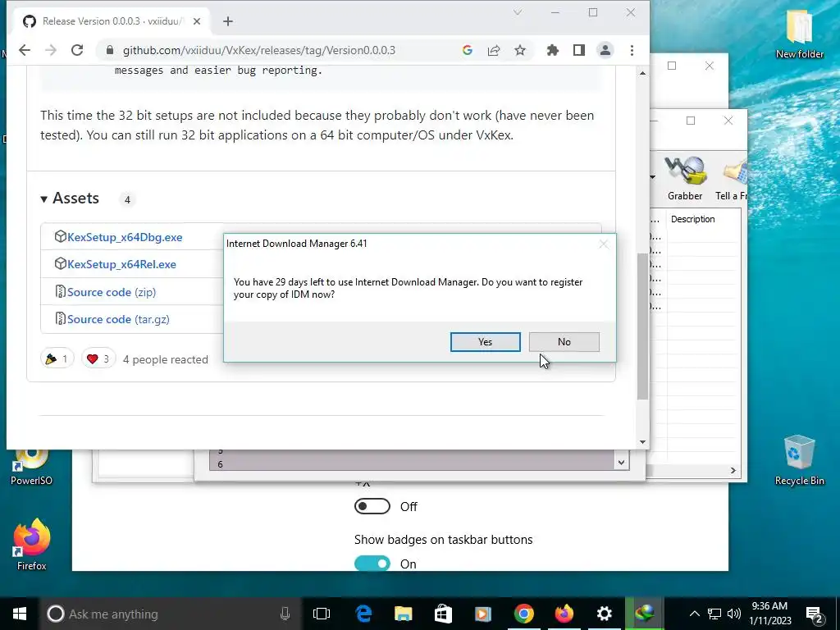Image resolution: width=840 pixels, height=630 pixels.
Task: Show hidden tray icons chevron
Action: pyautogui.click(x=694, y=614)
